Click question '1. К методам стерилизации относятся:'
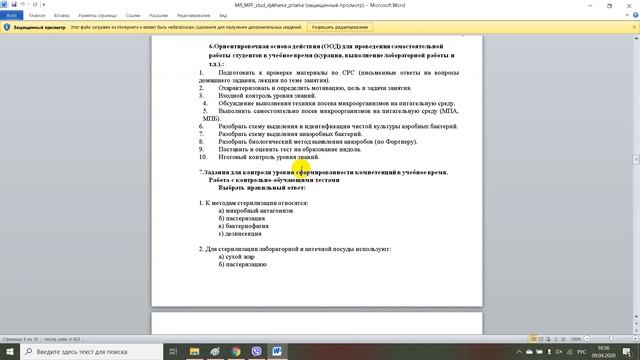 pyautogui.click(x=253, y=203)
